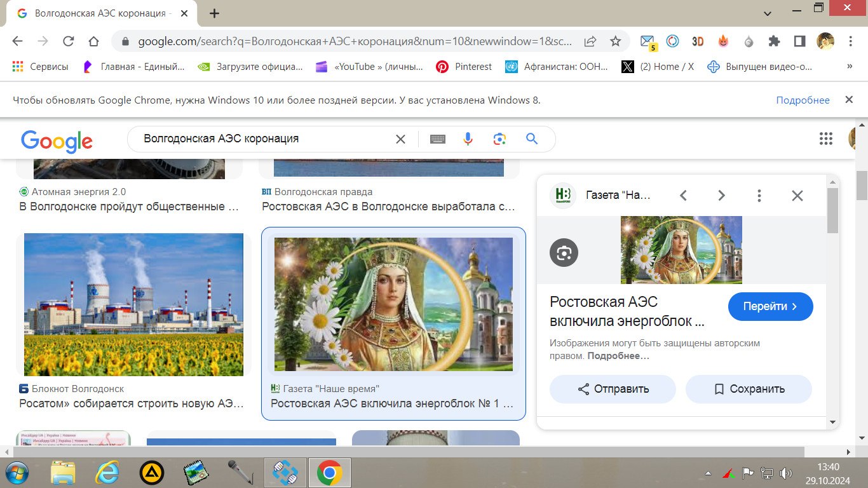Show next image in preview panel
The width and height of the screenshot is (868, 488).
click(721, 195)
